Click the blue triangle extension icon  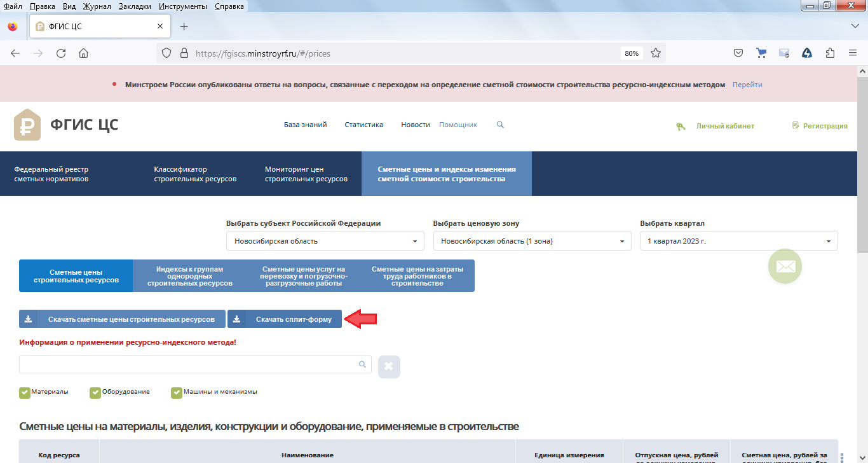pos(807,53)
